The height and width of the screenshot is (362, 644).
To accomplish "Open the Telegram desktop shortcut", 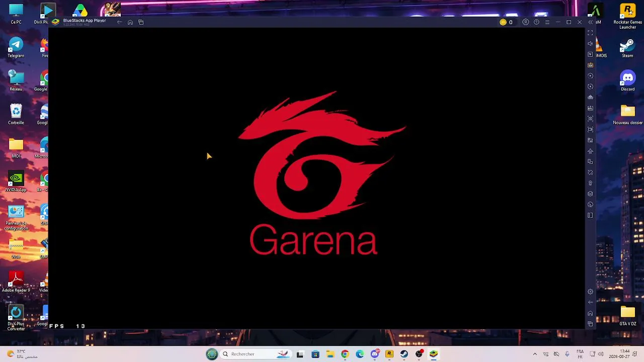I will point(16,48).
